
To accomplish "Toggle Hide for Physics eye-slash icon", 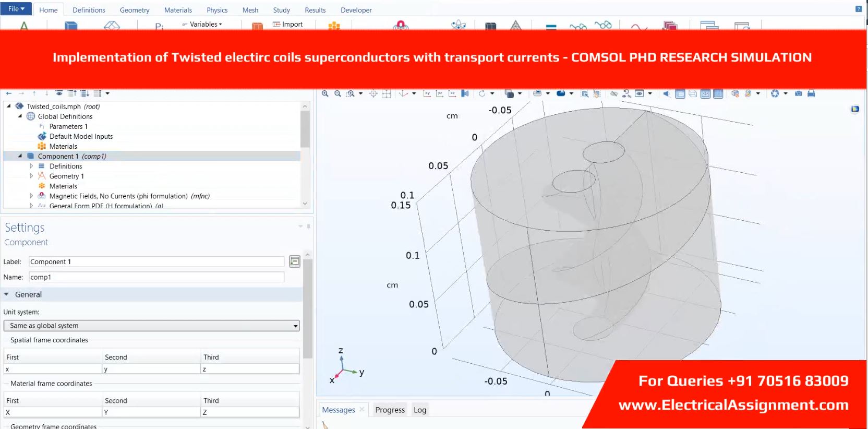I will pyautogui.click(x=614, y=93).
